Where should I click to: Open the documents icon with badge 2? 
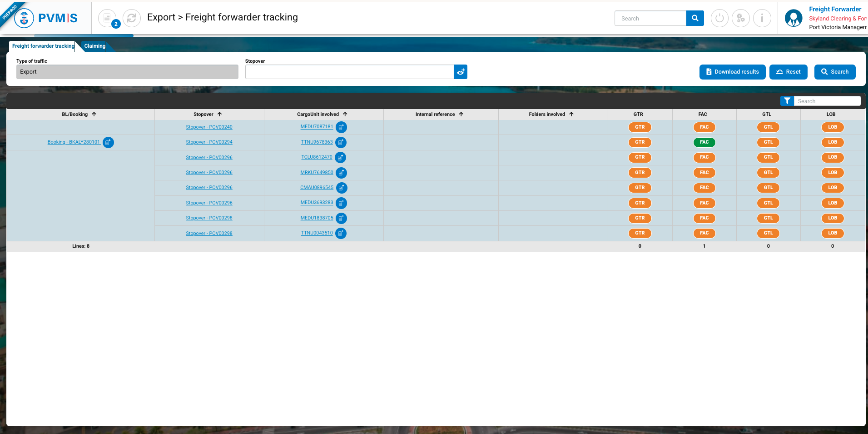click(x=108, y=18)
